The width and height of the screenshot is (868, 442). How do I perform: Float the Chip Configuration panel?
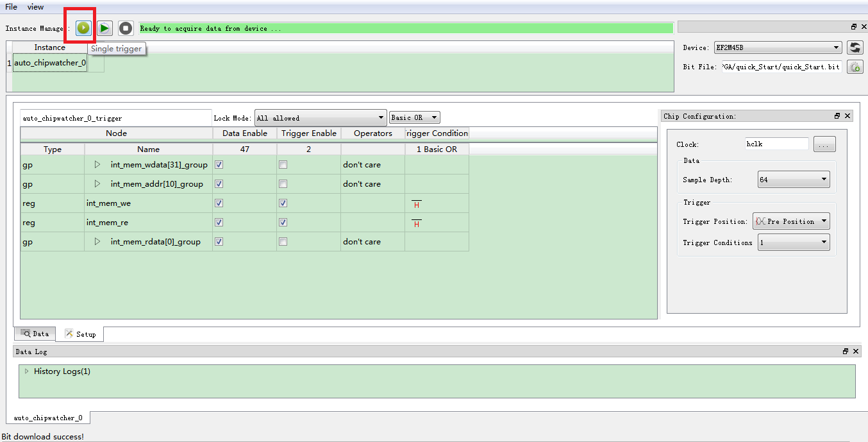tap(837, 116)
